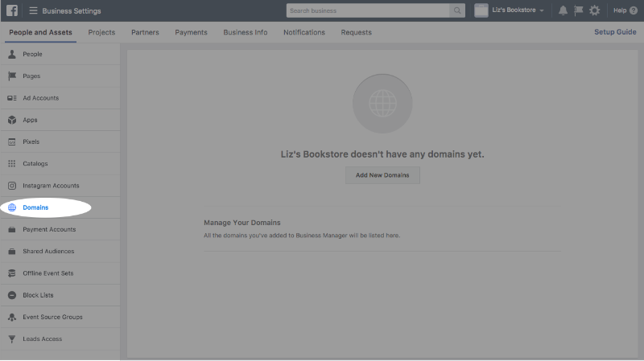Open the Business Info tab

click(246, 32)
